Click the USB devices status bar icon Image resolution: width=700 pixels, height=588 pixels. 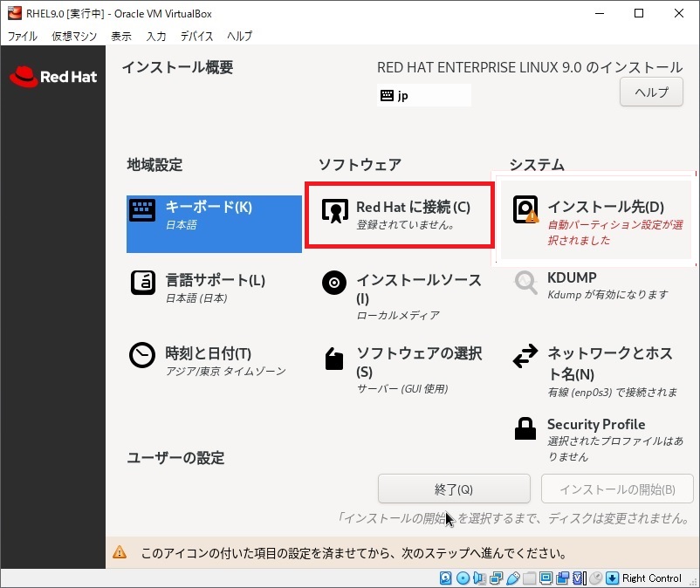coord(513,578)
